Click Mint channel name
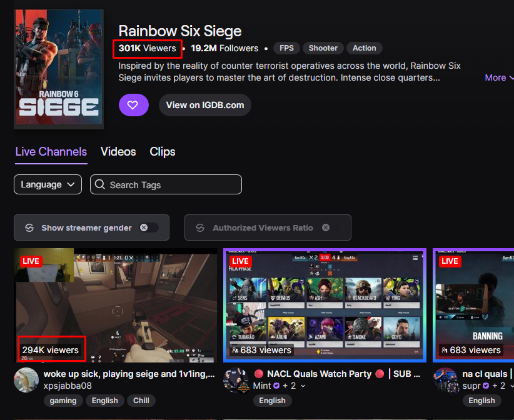The width and height of the screenshot is (514, 420). tap(262, 386)
